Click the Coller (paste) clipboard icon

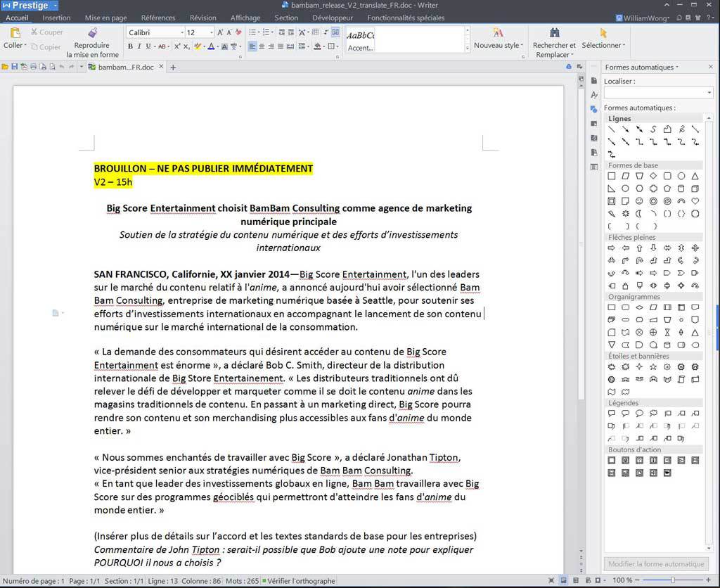click(x=15, y=33)
